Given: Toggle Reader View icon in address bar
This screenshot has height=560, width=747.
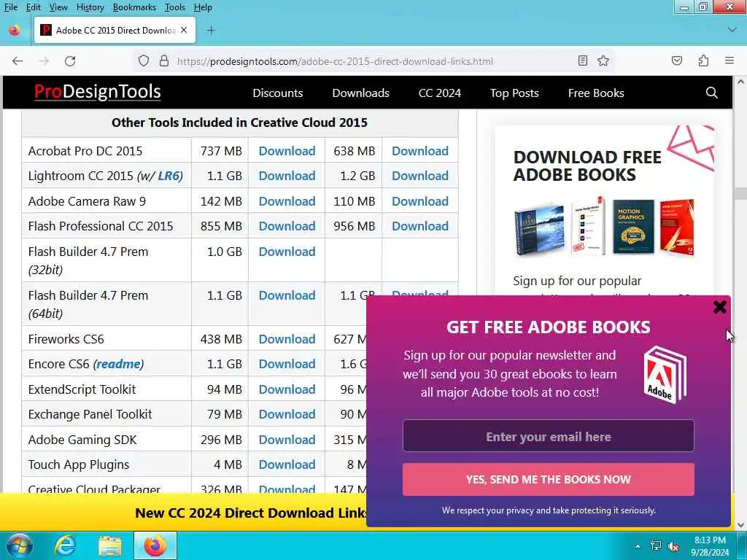Looking at the screenshot, I should point(582,61).
